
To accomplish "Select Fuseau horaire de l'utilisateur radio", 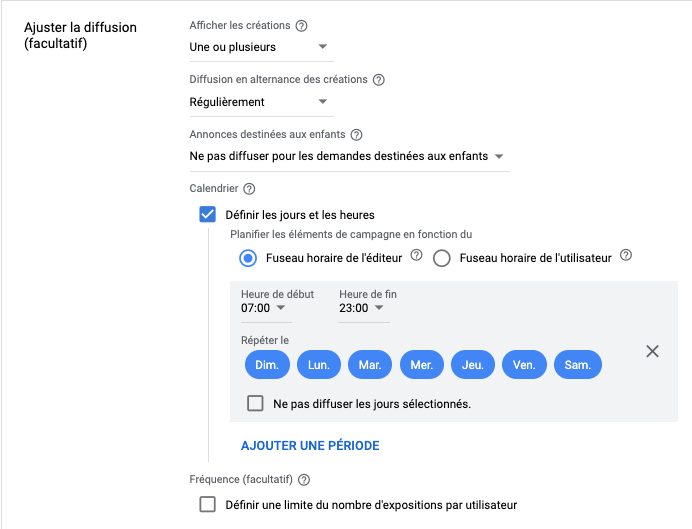I will pyautogui.click(x=441, y=258).
